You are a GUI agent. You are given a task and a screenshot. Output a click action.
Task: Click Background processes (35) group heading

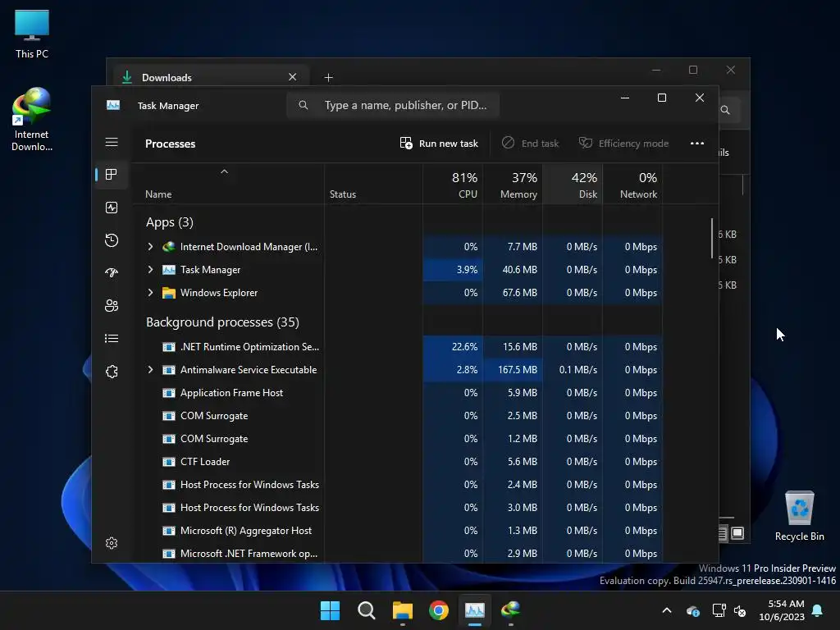click(222, 322)
